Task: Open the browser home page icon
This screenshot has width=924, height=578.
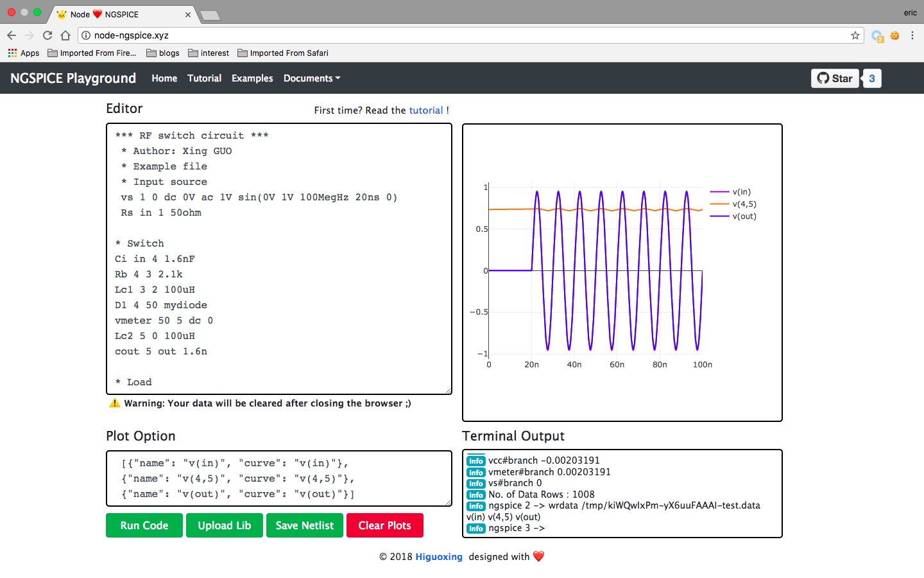Action: (x=65, y=35)
